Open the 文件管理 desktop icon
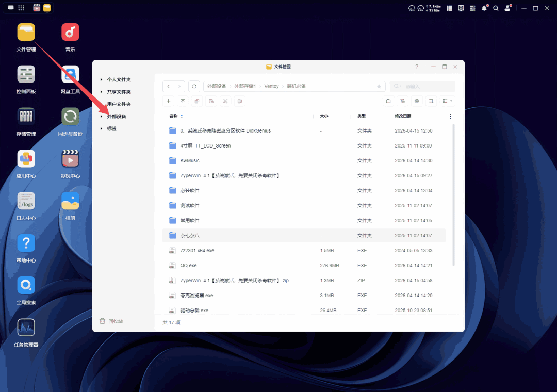The image size is (557, 392). [26, 32]
